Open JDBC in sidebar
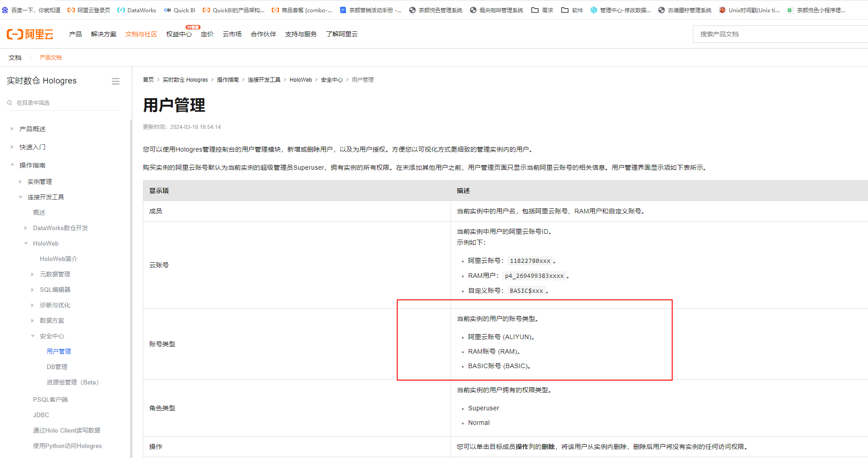 click(41, 415)
